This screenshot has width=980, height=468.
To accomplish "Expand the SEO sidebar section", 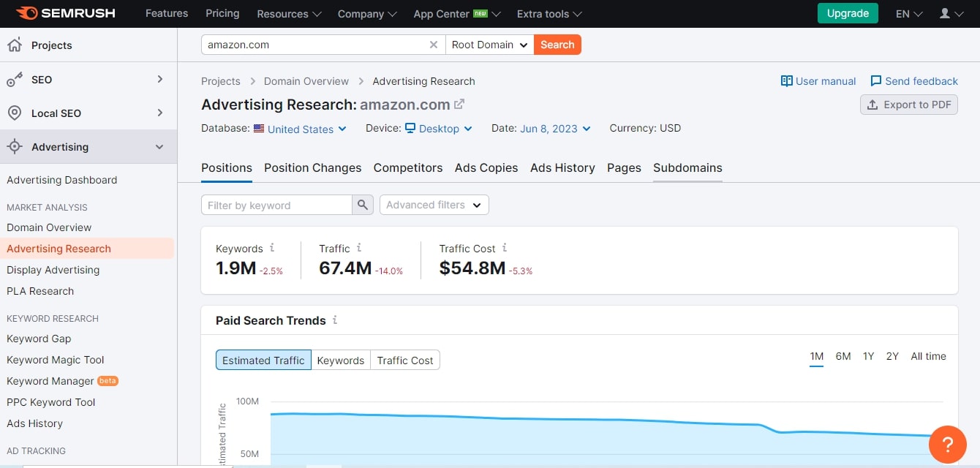I will pos(160,79).
